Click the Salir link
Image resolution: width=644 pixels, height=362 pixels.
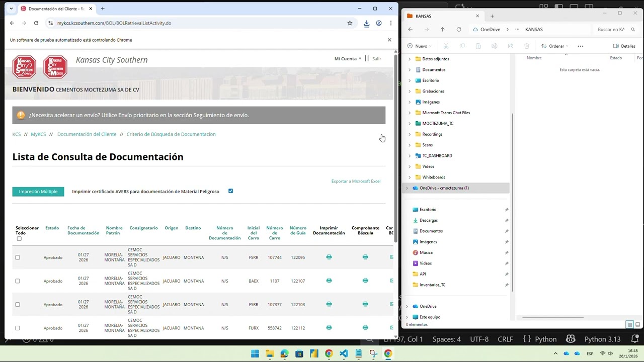(377, 59)
